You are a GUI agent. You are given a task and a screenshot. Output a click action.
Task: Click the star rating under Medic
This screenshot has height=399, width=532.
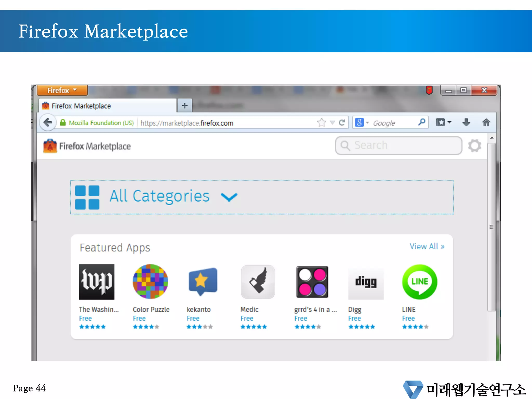tap(254, 327)
